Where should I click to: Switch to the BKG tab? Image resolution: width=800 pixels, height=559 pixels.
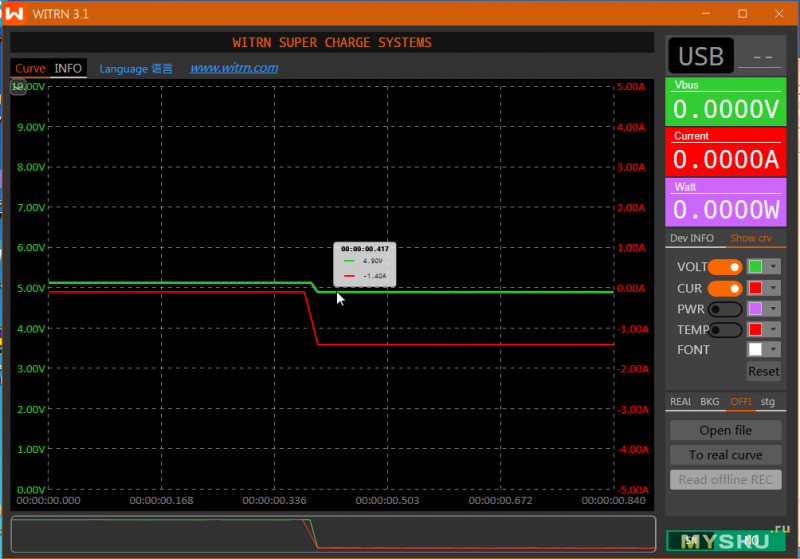(710, 402)
